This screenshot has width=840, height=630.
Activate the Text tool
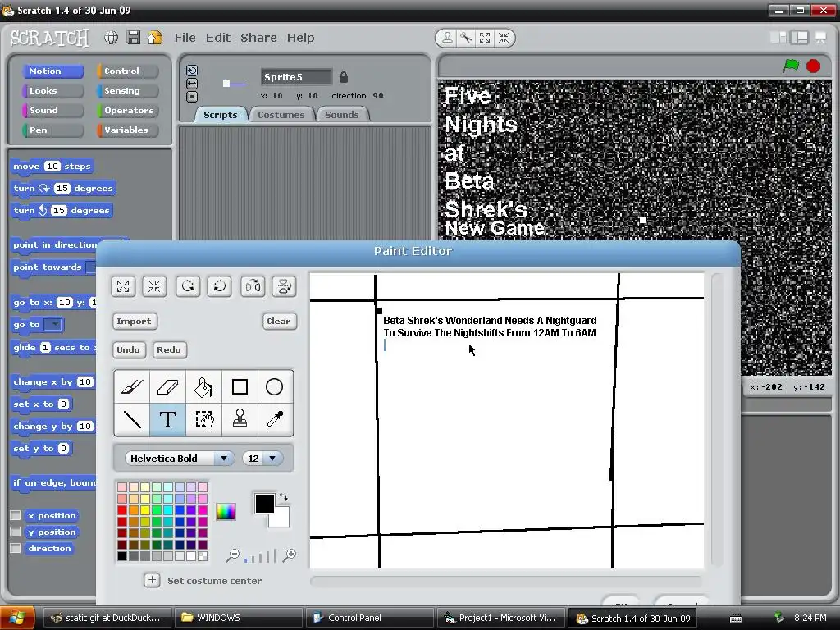coord(167,419)
